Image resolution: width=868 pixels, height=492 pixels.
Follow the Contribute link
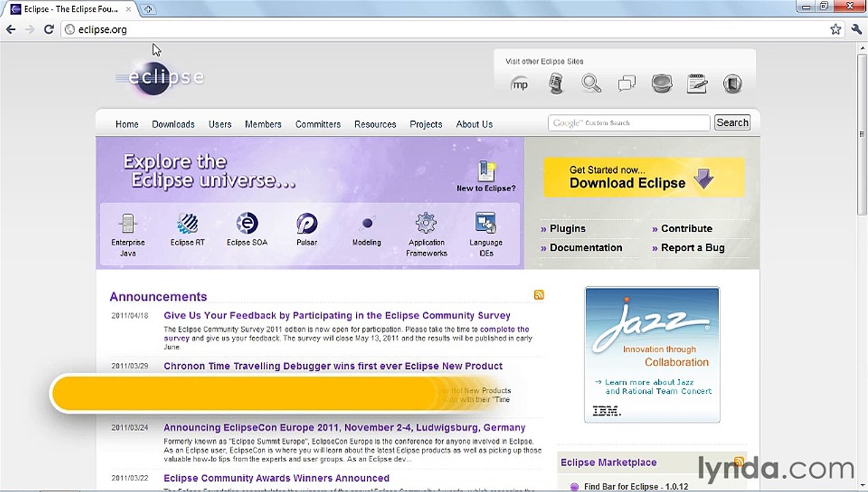pyautogui.click(x=686, y=229)
